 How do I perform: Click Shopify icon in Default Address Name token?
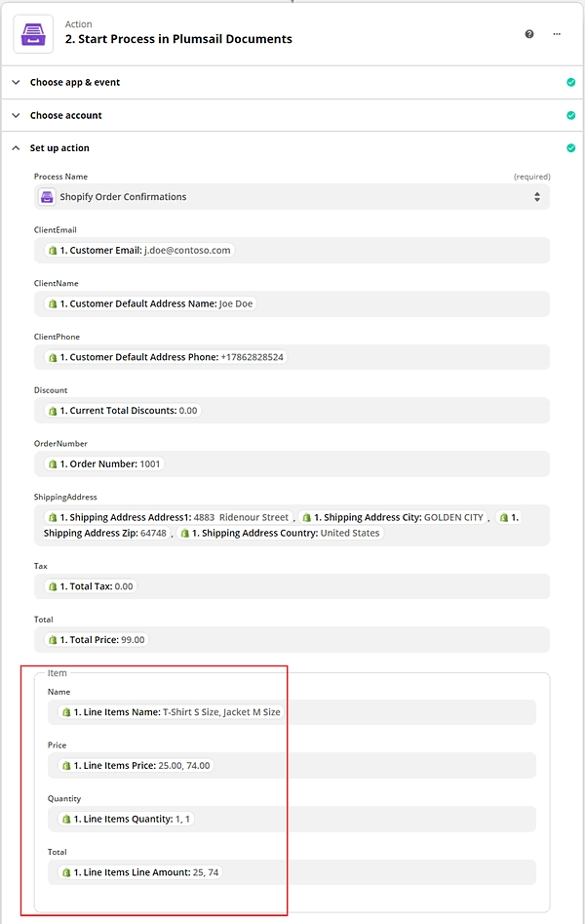coord(53,304)
